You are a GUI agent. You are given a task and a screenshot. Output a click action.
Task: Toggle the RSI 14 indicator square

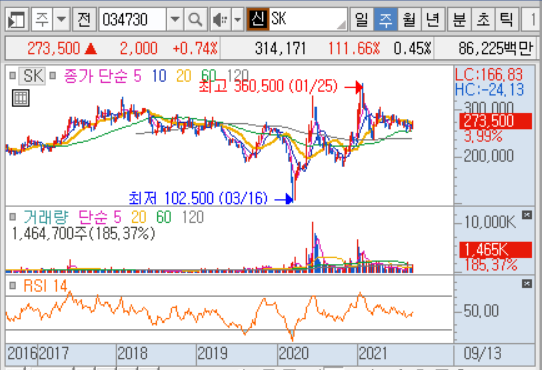[x=13, y=286]
